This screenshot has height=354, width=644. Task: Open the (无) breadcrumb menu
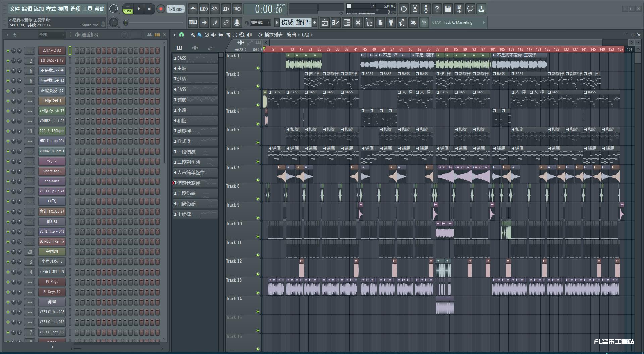pos(305,35)
